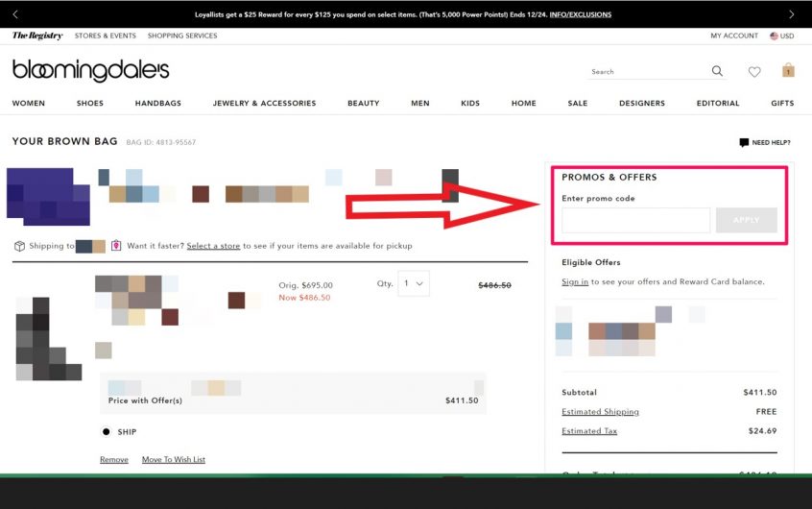Click the APPLY promo button
The height and width of the screenshot is (509, 812).
(746, 220)
